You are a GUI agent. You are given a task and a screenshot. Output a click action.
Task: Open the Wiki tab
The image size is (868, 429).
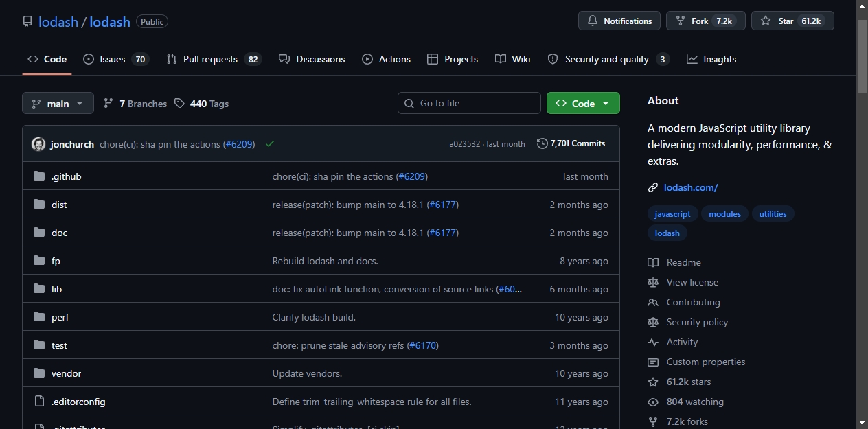pos(513,59)
